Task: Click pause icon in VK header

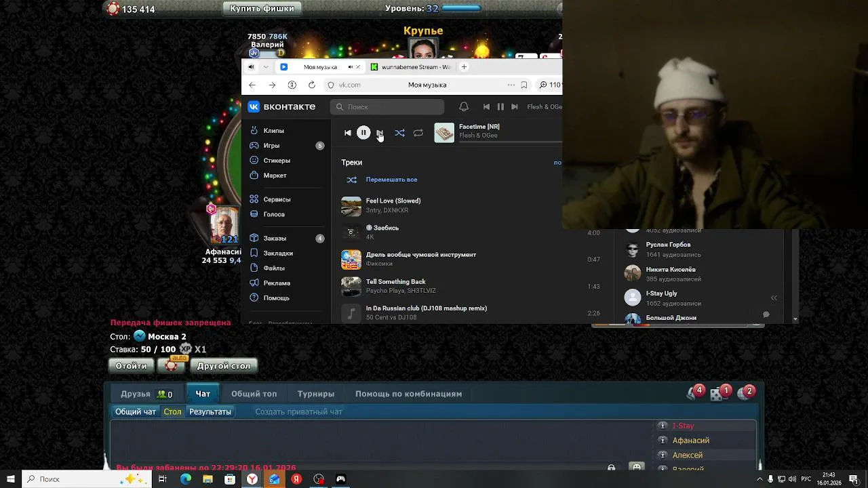Action: [x=500, y=106]
